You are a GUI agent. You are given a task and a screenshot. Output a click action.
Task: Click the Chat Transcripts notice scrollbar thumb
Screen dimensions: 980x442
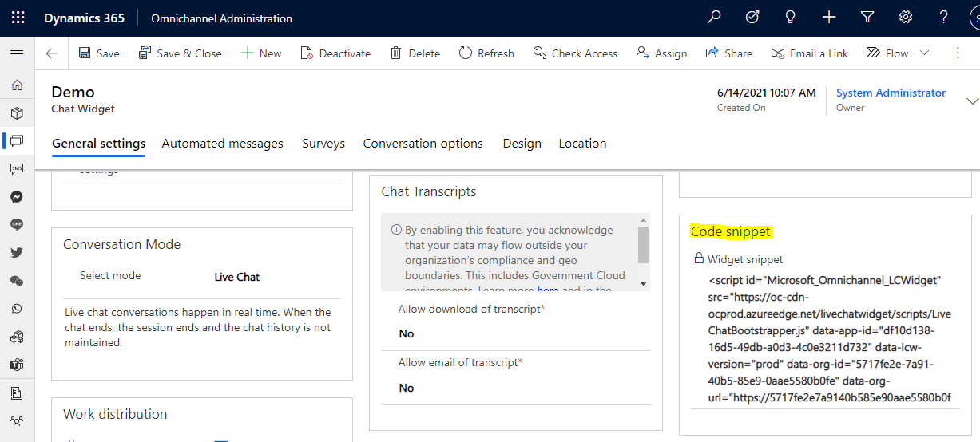coord(644,244)
